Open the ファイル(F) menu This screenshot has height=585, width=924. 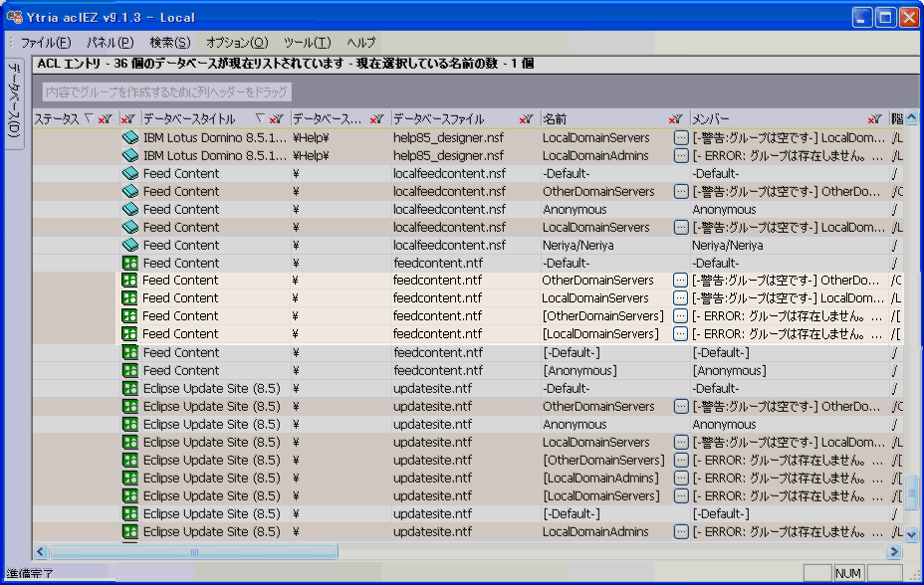click(46, 43)
